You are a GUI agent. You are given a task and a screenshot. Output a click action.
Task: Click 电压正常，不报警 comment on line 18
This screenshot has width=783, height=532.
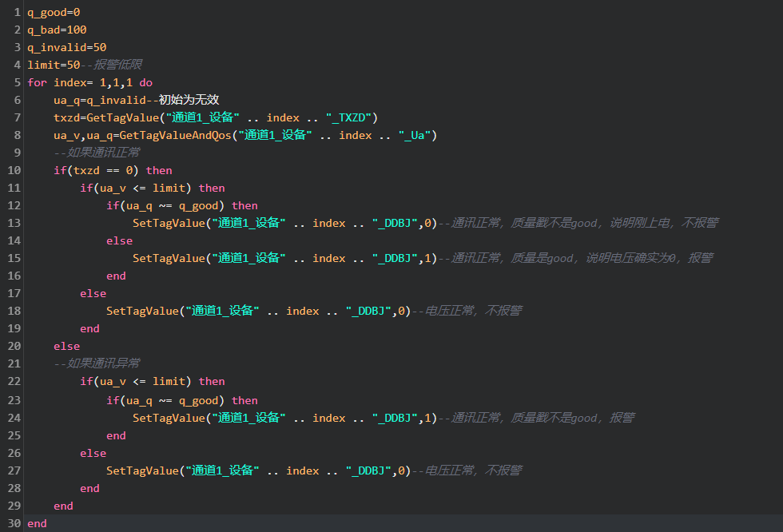467,311
